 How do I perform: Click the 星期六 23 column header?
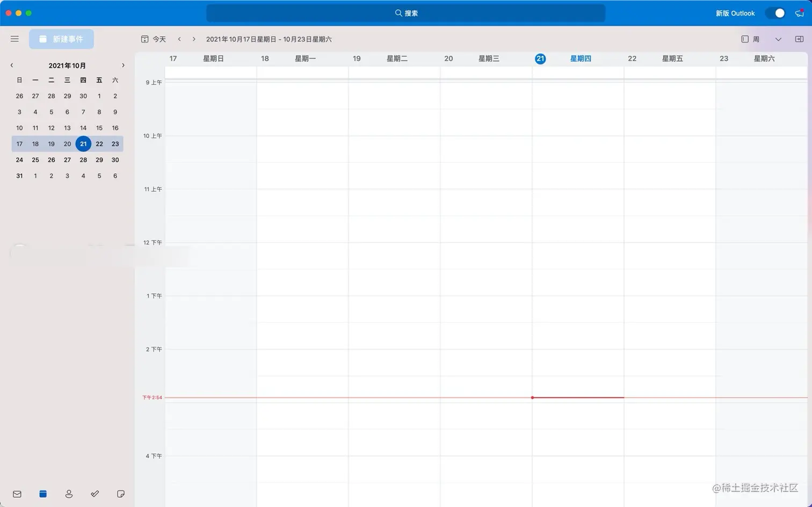[762, 59]
